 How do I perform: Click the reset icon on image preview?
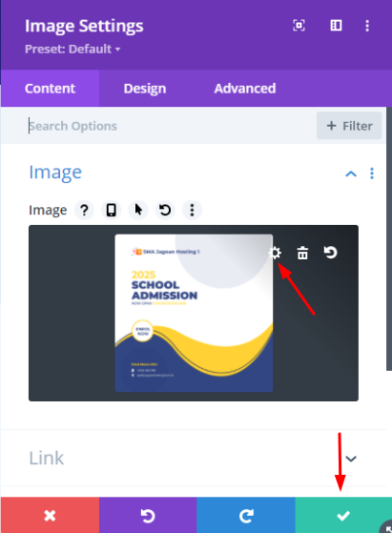[330, 253]
